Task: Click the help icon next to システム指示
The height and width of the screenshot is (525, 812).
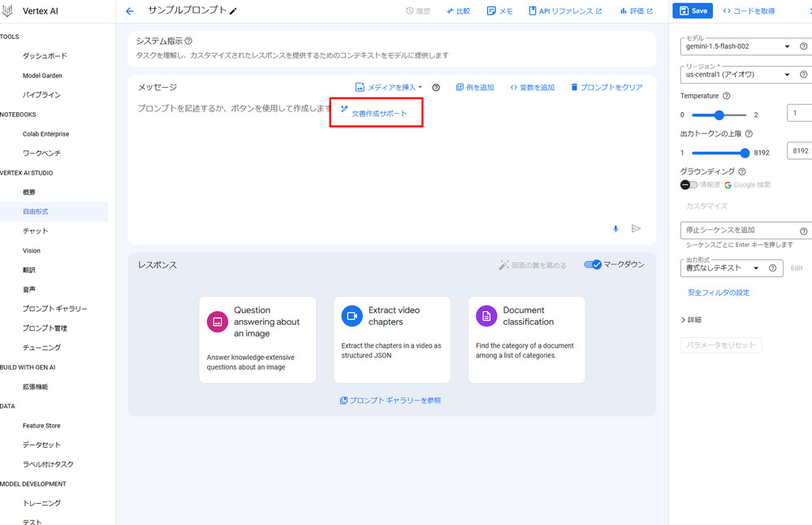Action: pyautogui.click(x=188, y=41)
